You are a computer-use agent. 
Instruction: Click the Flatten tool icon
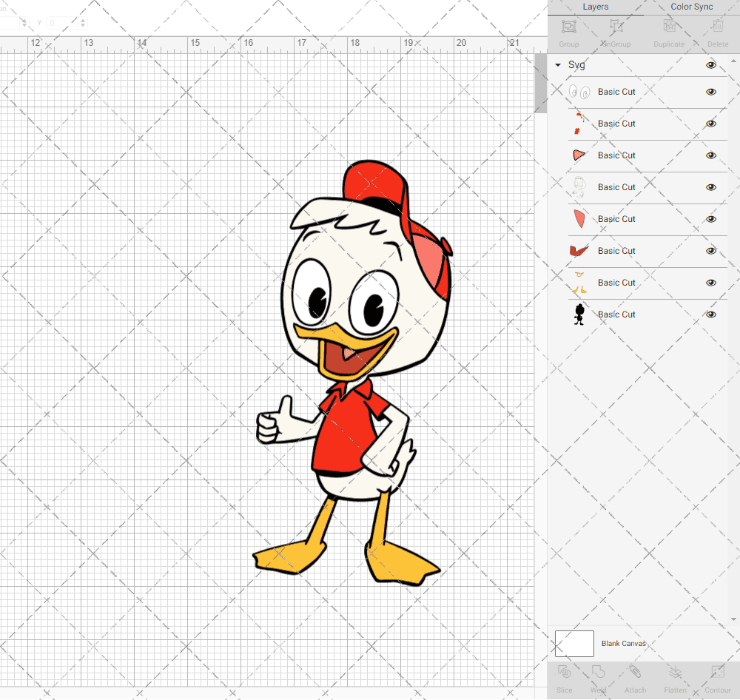676,672
